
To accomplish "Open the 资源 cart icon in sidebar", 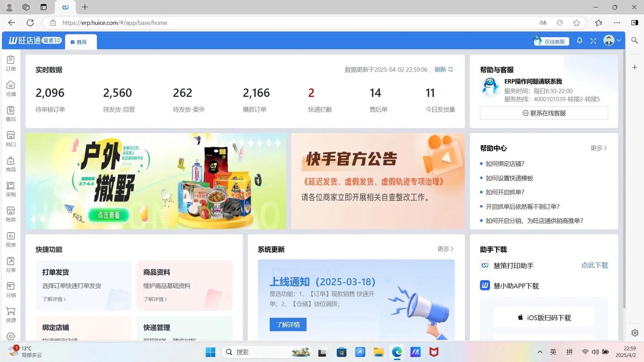I will click(10, 315).
